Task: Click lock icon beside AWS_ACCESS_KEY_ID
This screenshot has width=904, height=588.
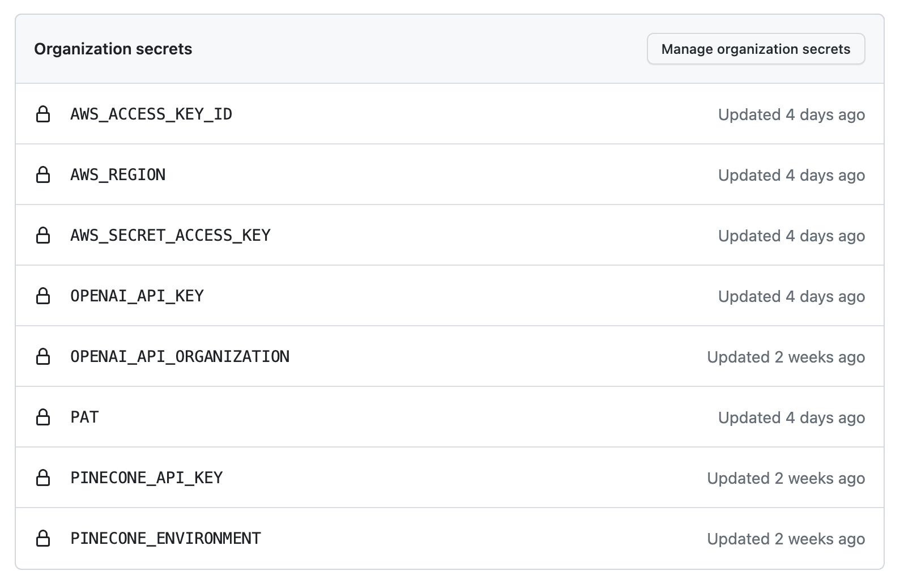Action: 43,114
